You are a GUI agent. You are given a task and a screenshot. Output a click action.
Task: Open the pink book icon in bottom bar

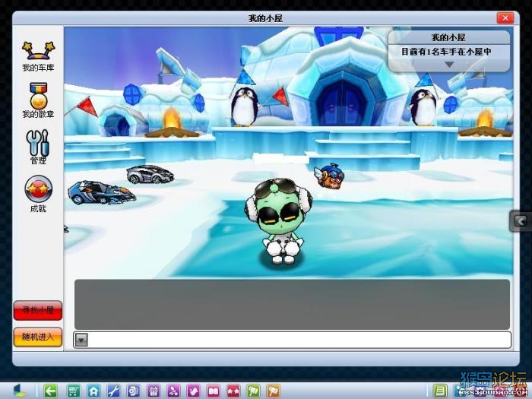tap(214, 391)
